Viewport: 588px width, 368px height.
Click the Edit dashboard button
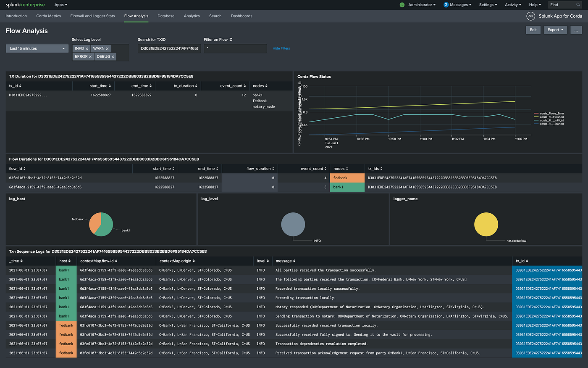coord(533,30)
